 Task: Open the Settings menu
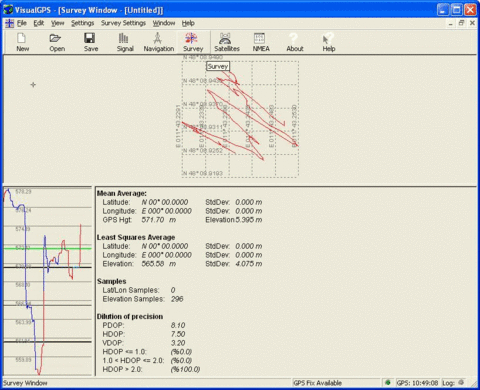point(82,23)
